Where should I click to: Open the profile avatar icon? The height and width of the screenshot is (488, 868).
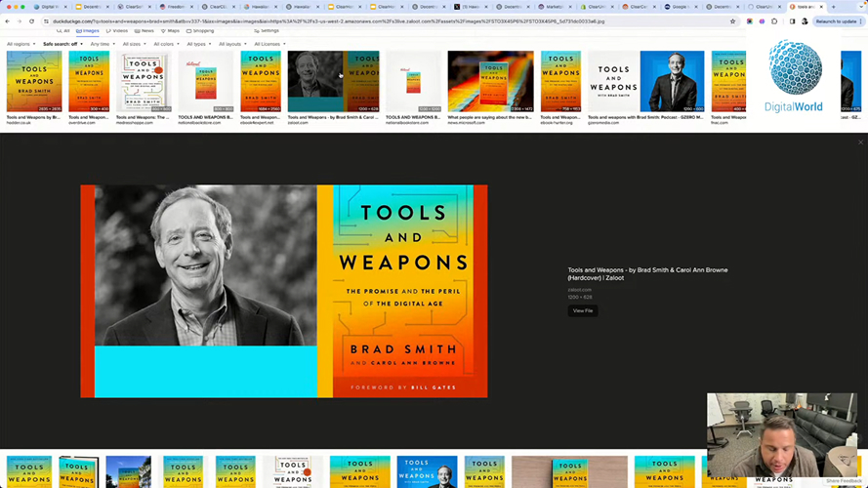pyautogui.click(x=805, y=21)
